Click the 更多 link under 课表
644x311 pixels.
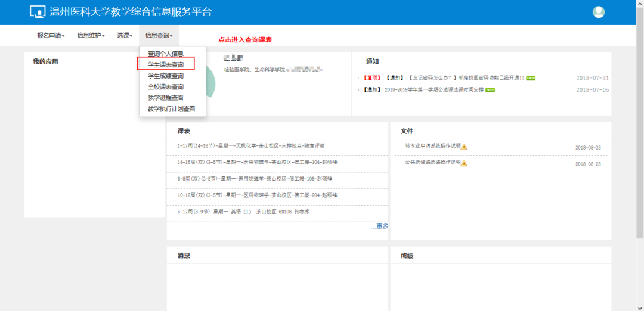click(x=381, y=226)
